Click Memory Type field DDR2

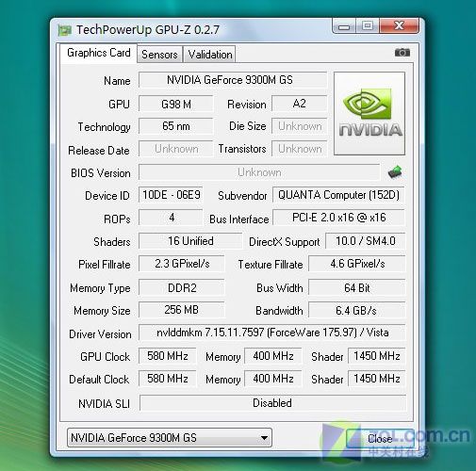click(182, 287)
